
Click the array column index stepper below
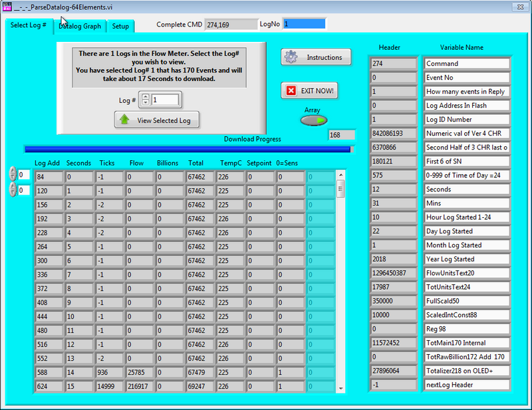pyautogui.click(x=13, y=189)
